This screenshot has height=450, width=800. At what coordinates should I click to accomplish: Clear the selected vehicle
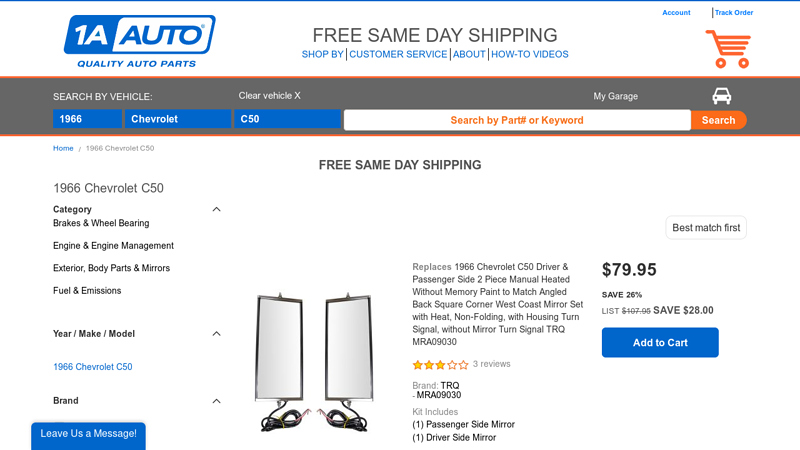[269, 96]
